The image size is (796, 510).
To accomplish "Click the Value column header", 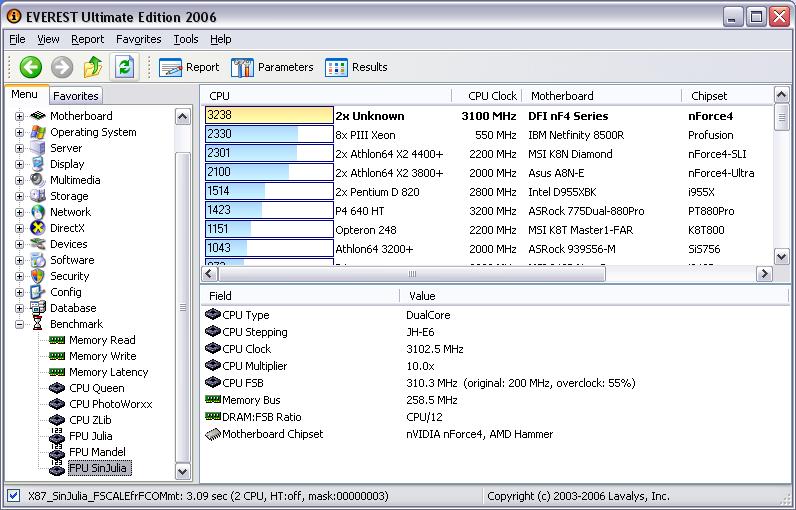I will [x=594, y=296].
